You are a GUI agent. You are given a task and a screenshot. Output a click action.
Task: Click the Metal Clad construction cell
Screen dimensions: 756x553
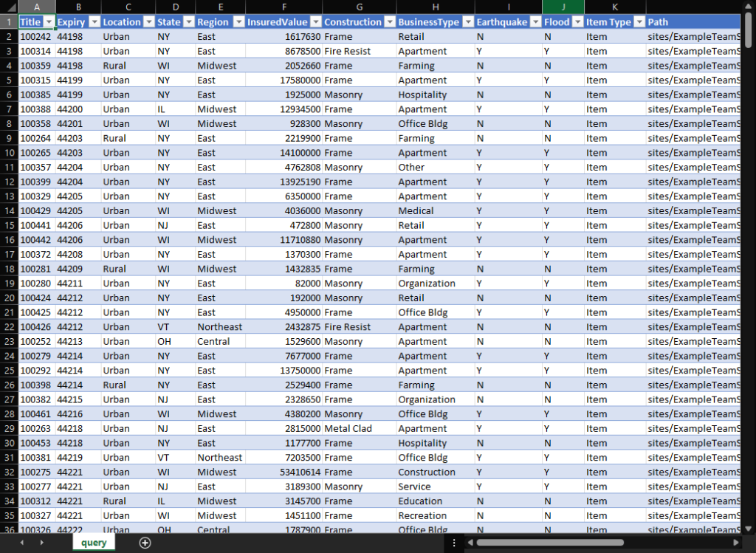(360, 429)
